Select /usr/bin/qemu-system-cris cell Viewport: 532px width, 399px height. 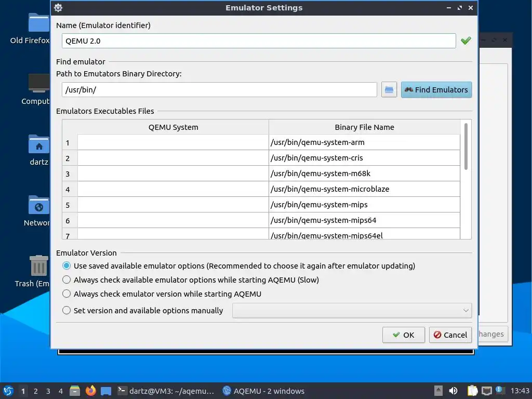(364, 158)
